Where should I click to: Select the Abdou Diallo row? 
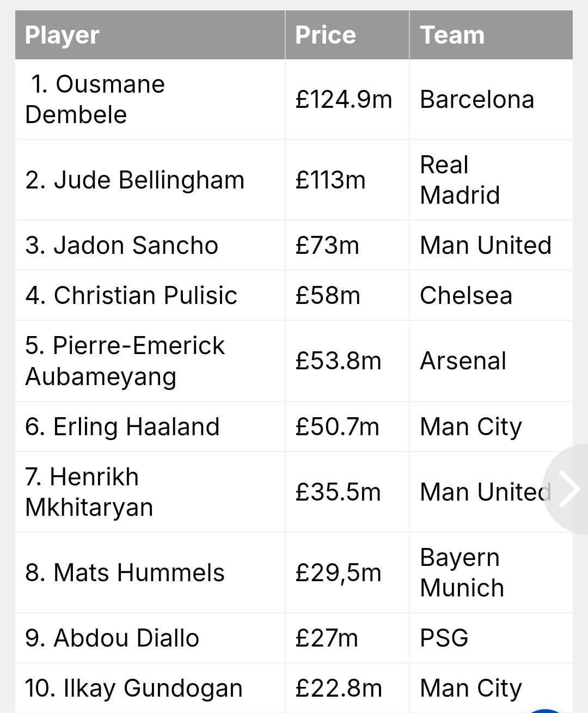(x=294, y=638)
